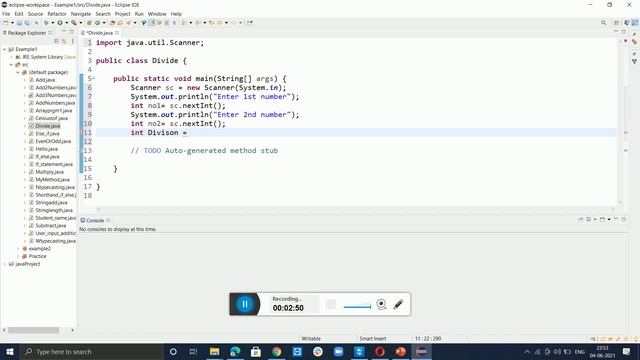Click the Open Type icon in the toolbar

112,23
